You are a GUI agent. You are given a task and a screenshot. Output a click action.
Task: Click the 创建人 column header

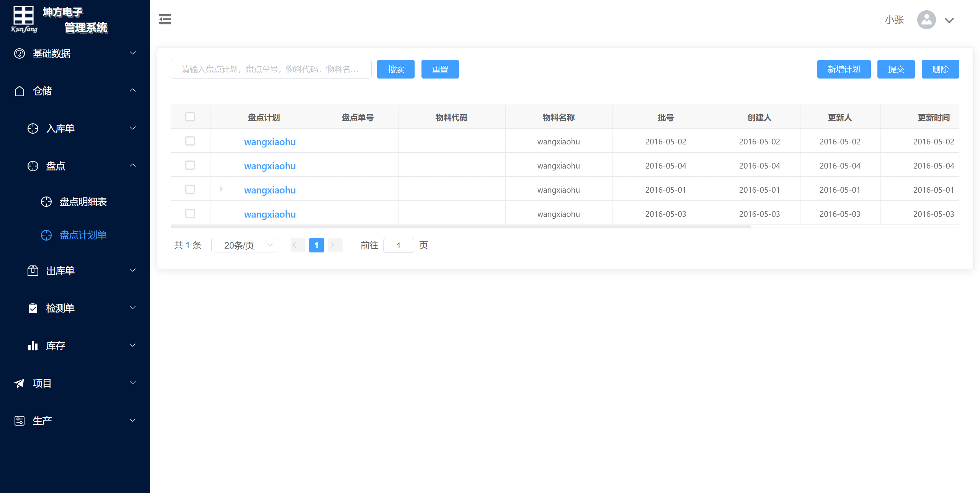pyautogui.click(x=759, y=117)
